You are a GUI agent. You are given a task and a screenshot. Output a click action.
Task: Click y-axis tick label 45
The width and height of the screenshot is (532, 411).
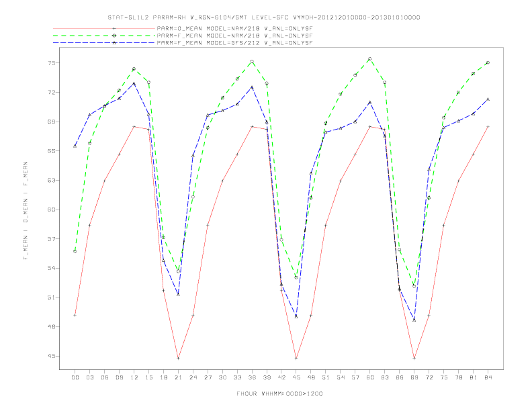(52, 356)
